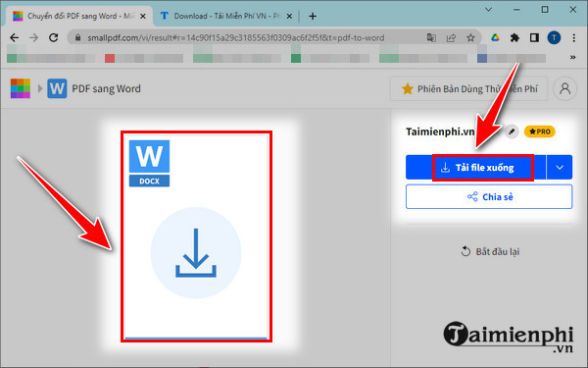
Task: Click the large download circle icon in preview
Action: pyautogui.click(x=196, y=253)
